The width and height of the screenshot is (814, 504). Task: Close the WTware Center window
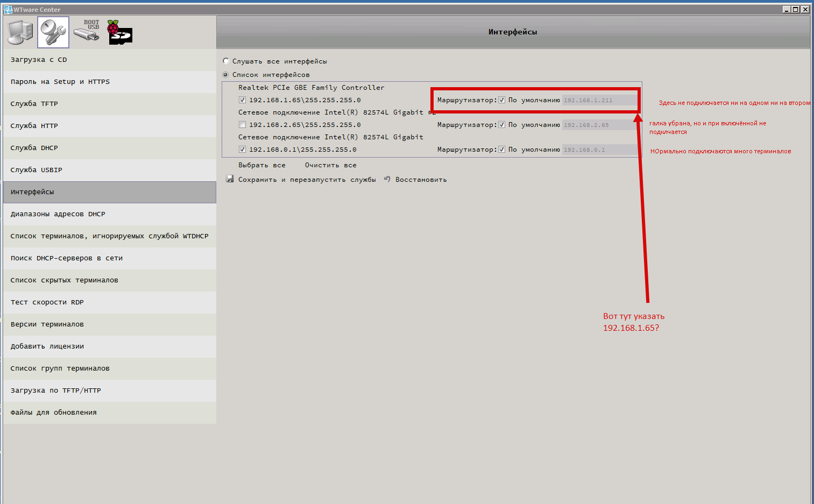pos(805,9)
